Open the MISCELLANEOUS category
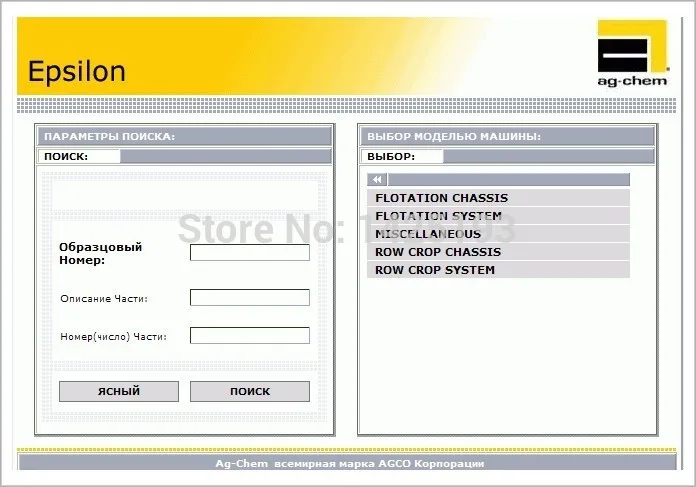 coord(498,234)
